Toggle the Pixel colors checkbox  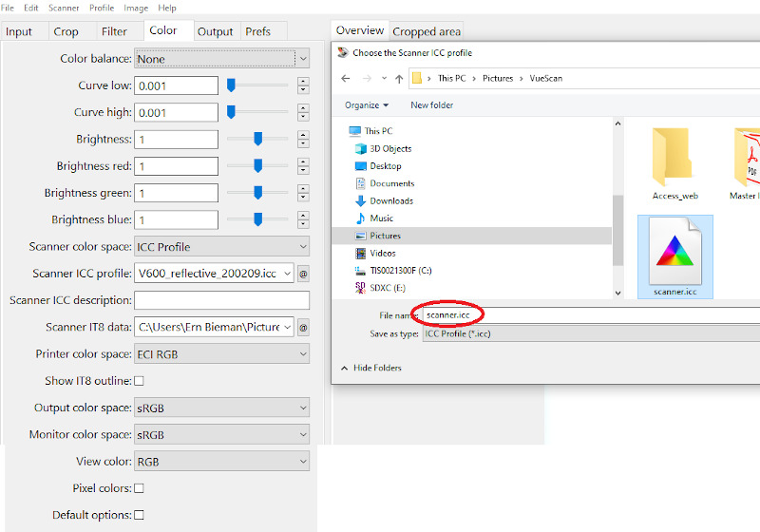coord(139,488)
